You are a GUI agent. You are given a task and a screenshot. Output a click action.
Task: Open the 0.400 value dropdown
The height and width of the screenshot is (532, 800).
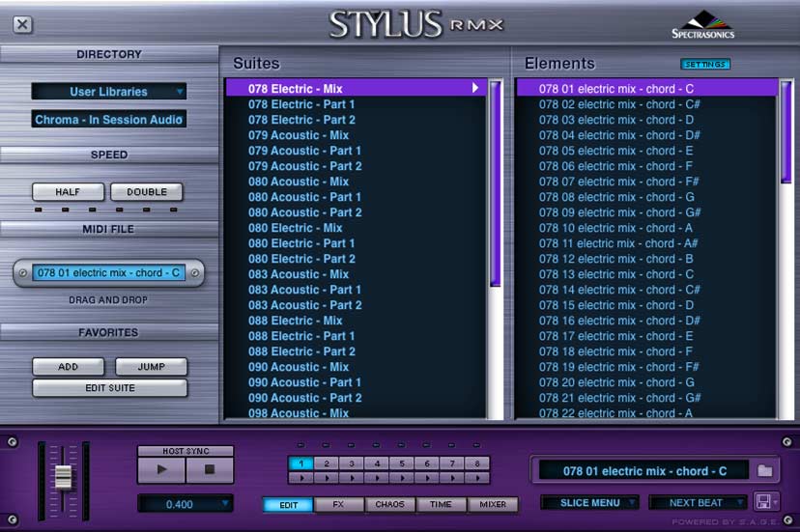[x=186, y=504]
